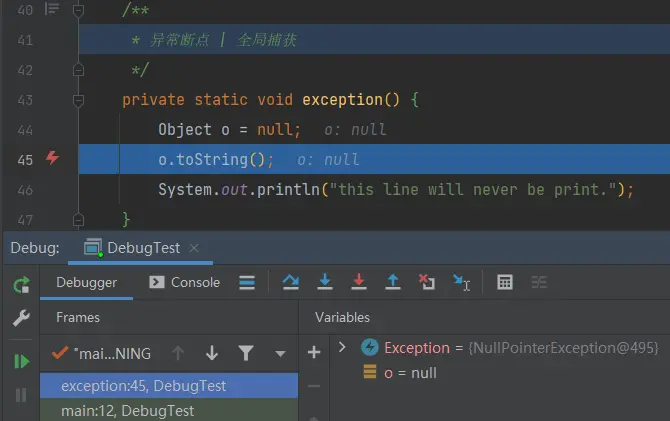Toggle the frames filter funnel icon
Image resolution: width=670 pixels, height=421 pixels.
[x=246, y=353]
